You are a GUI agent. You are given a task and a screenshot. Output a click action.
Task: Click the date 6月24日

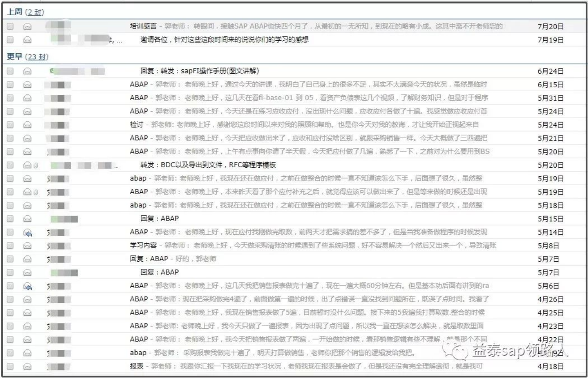(x=550, y=71)
